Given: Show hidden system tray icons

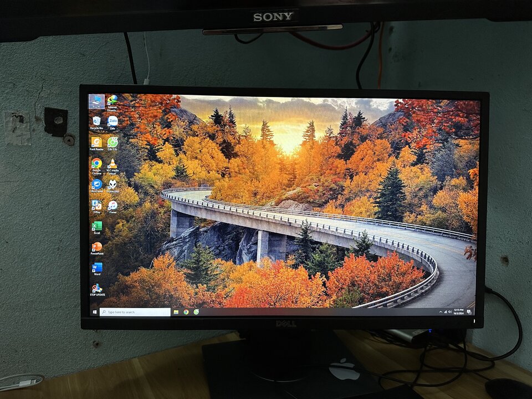Looking at the screenshot, I should (x=441, y=311).
